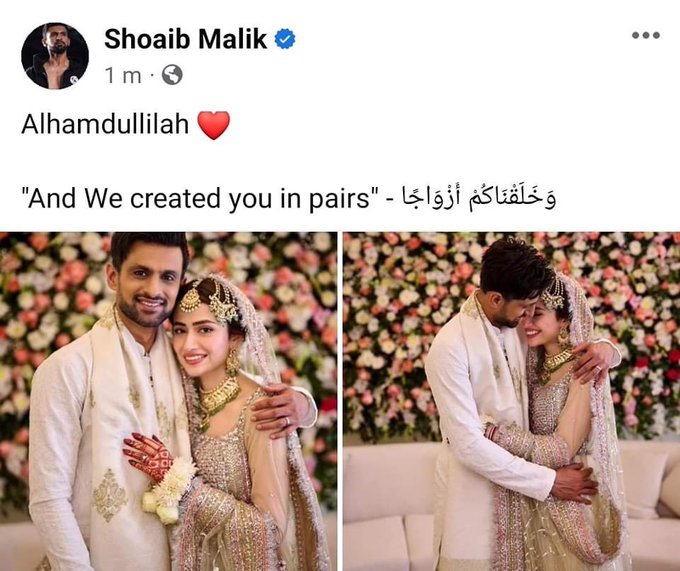The image size is (680, 571).
Task: Click the red heart emoji
Action: pyautogui.click(x=213, y=125)
